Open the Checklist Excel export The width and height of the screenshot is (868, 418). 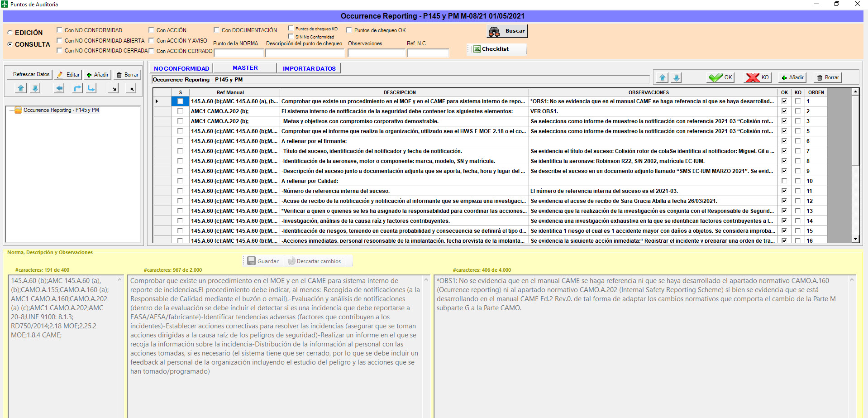click(x=496, y=49)
